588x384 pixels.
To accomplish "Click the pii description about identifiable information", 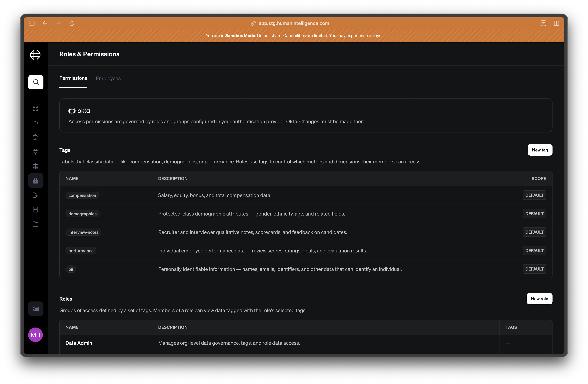I will [280, 269].
